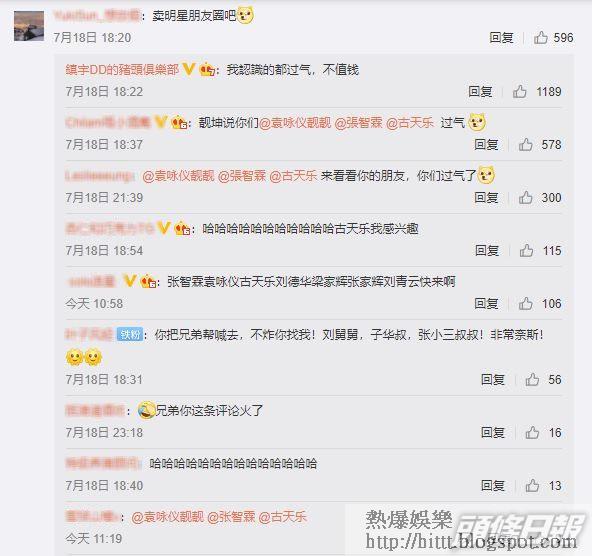Like the reply with 115 likes
This screenshot has width=592, height=556.
pos(526,251)
